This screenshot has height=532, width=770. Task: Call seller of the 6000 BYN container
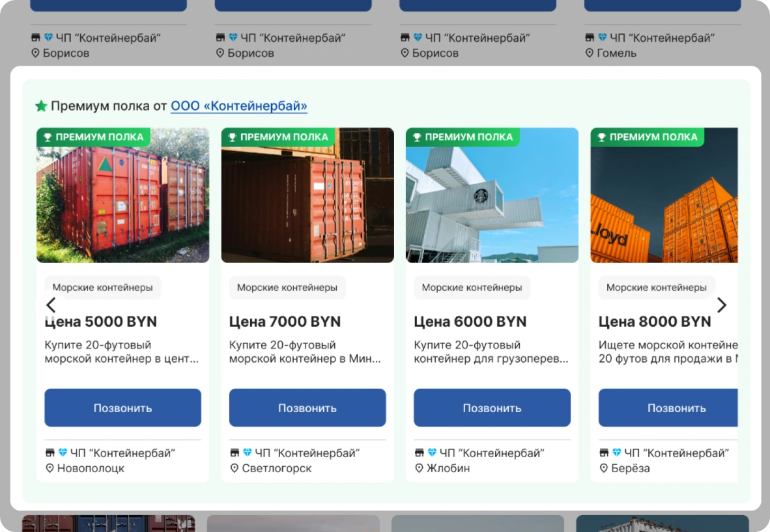(x=492, y=408)
